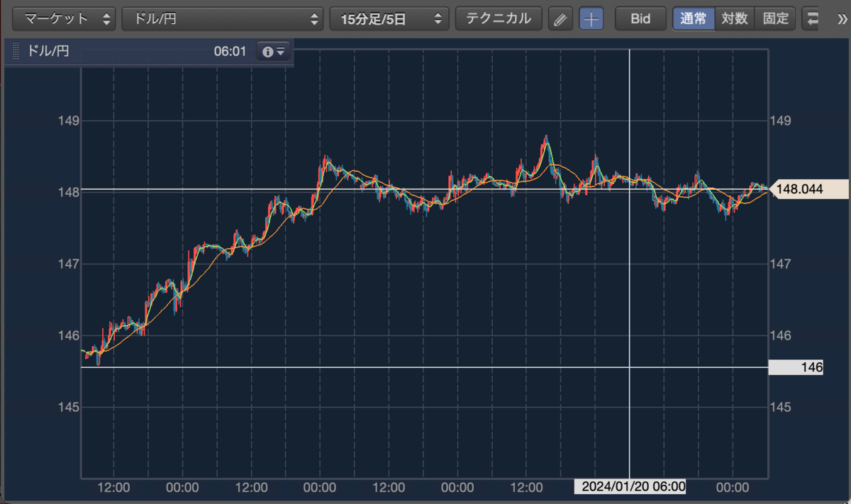Select the 対数 logarithmic scale mode
Image resolution: width=851 pixels, height=504 pixels.
point(735,19)
